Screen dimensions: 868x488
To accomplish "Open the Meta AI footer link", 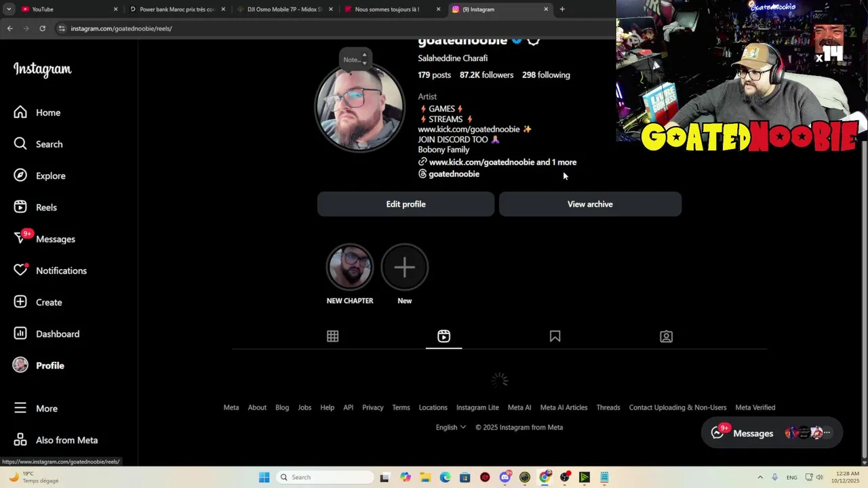I will pos(519,407).
